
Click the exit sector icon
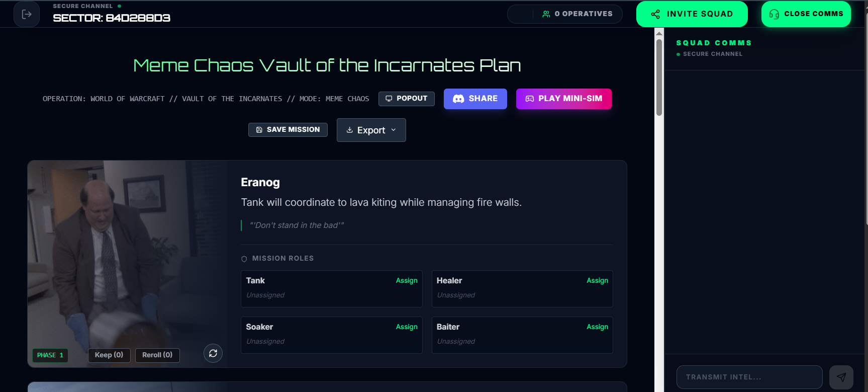click(27, 14)
